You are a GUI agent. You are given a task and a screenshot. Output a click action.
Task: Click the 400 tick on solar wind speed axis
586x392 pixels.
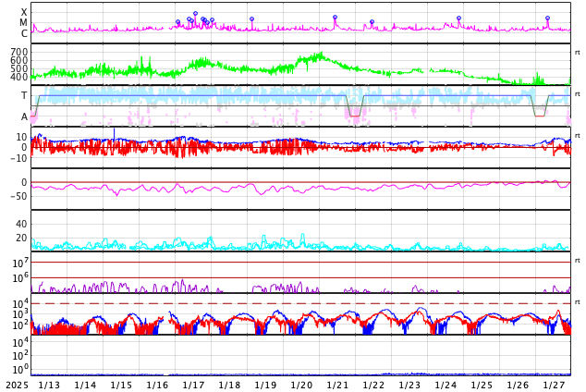pos(19,78)
